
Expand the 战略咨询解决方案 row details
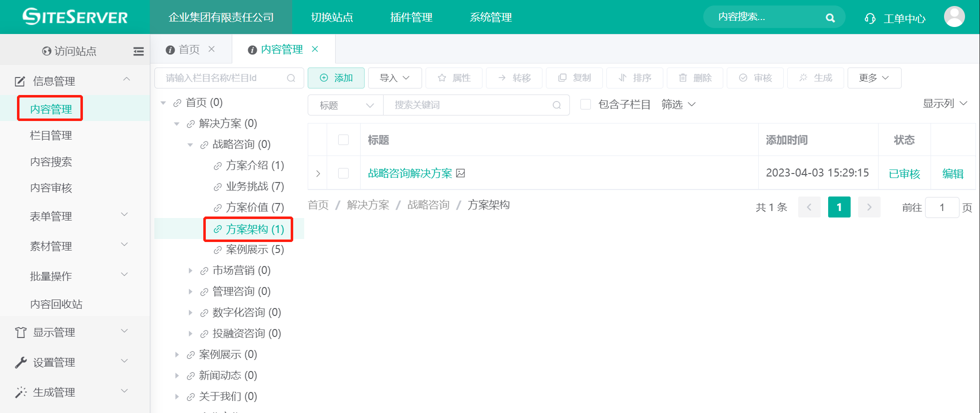coord(318,173)
